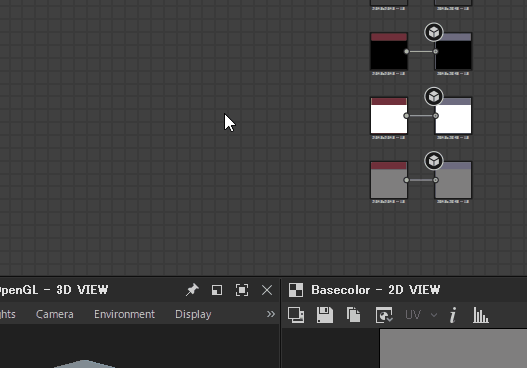Select the gray output node with purple header
Viewport: 527px width, 368px height.
pyautogui.click(x=453, y=180)
